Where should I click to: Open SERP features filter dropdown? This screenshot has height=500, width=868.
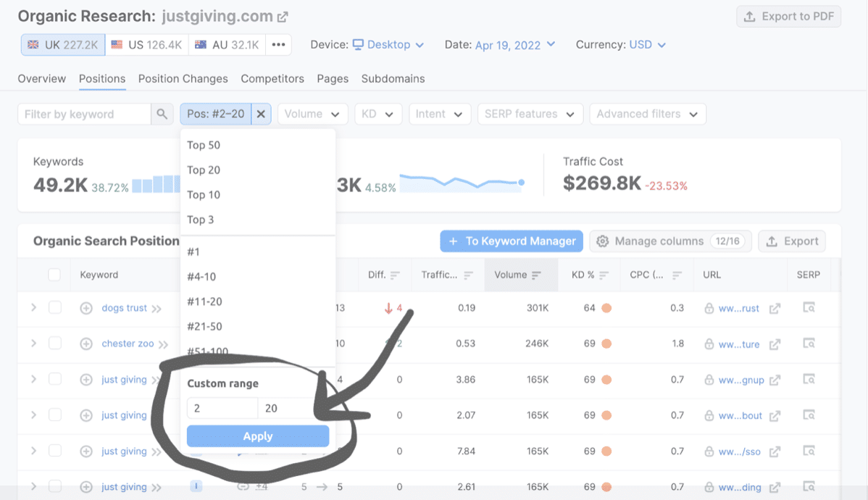point(530,114)
